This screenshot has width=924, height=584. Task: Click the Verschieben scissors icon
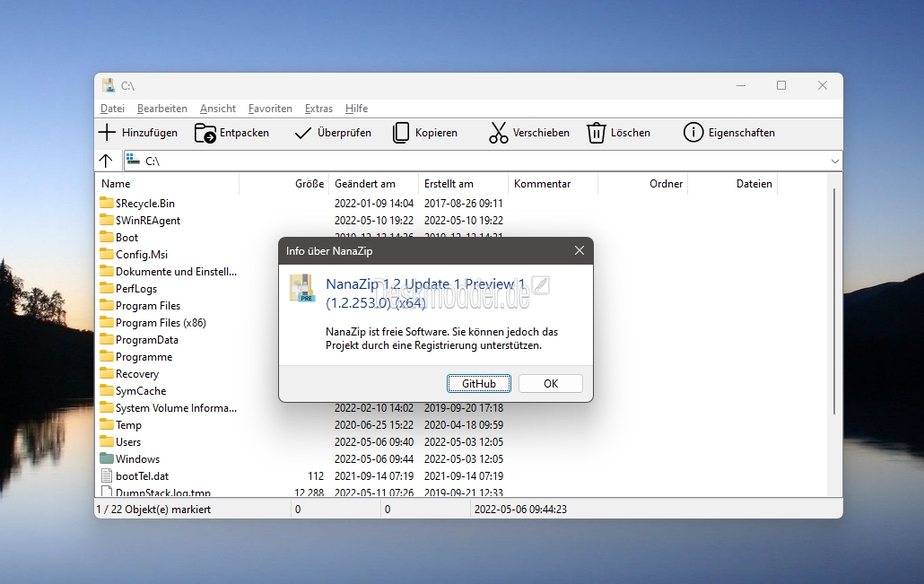click(498, 133)
